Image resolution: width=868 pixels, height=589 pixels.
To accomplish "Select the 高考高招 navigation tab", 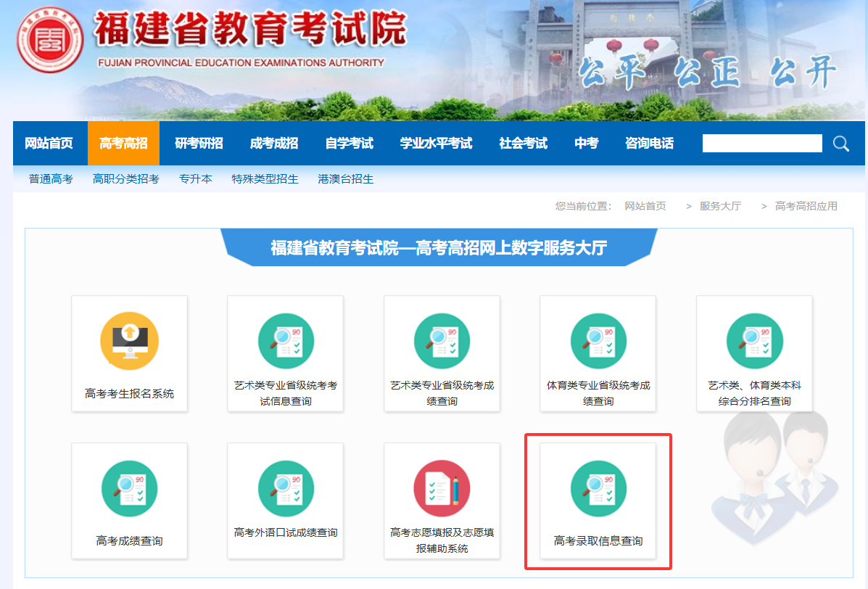I will 123,144.
